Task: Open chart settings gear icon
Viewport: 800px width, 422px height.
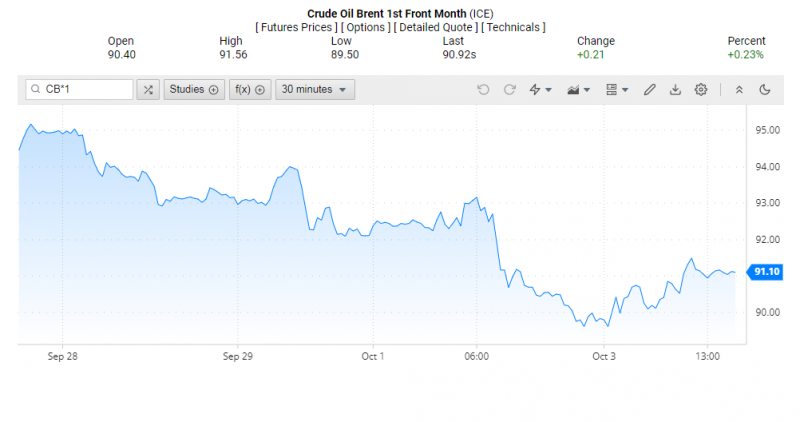Action: (701, 90)
